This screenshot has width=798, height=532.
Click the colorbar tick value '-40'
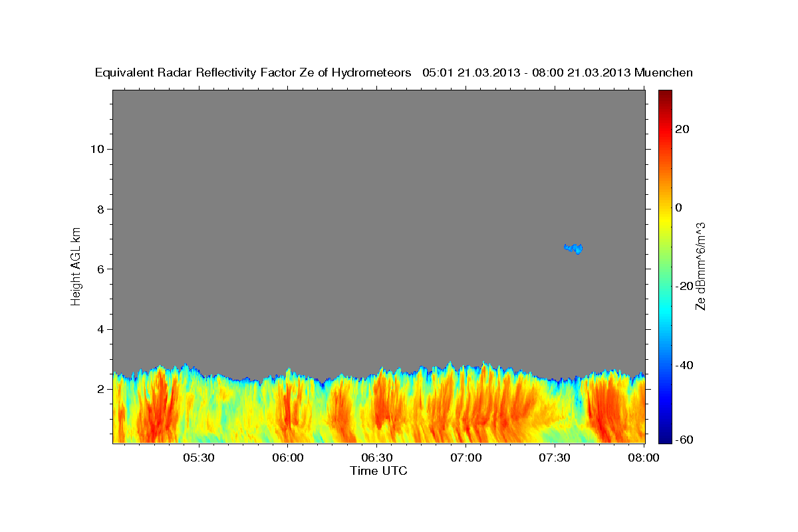point(684,365)
